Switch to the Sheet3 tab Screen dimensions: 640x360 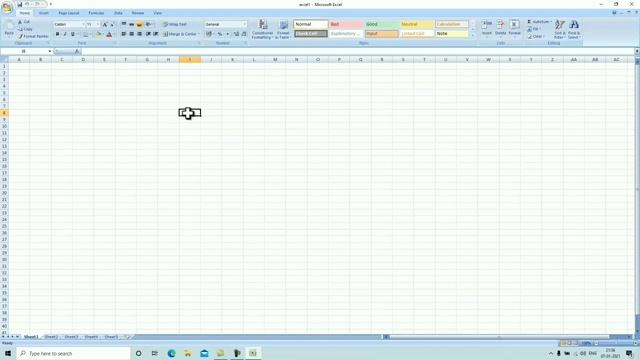pos(71,337)
